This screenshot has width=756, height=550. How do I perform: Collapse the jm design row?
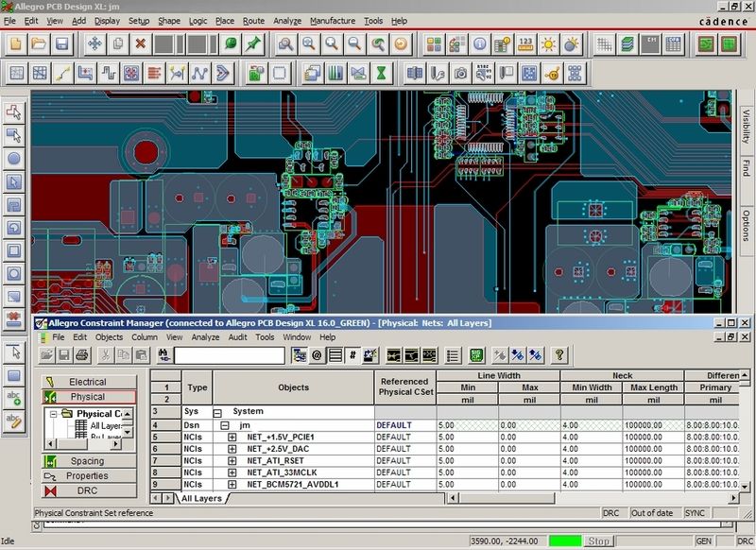pos(225,425)
